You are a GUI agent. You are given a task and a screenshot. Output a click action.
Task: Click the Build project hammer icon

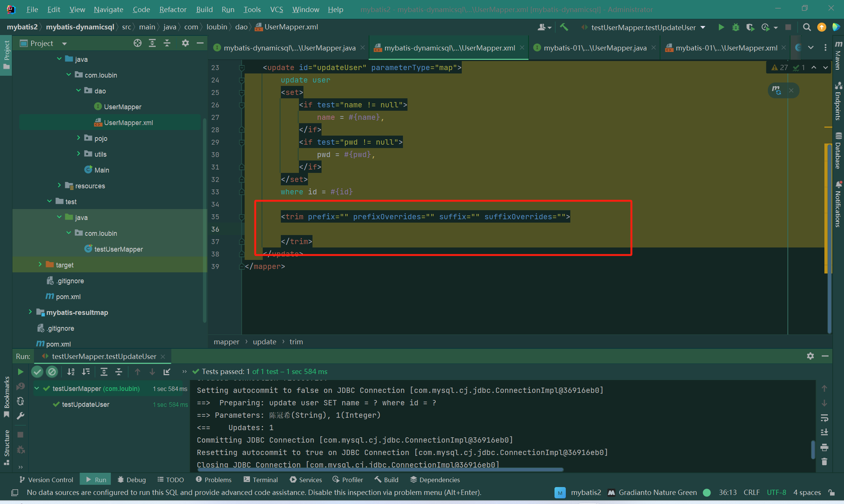[564, 27]
